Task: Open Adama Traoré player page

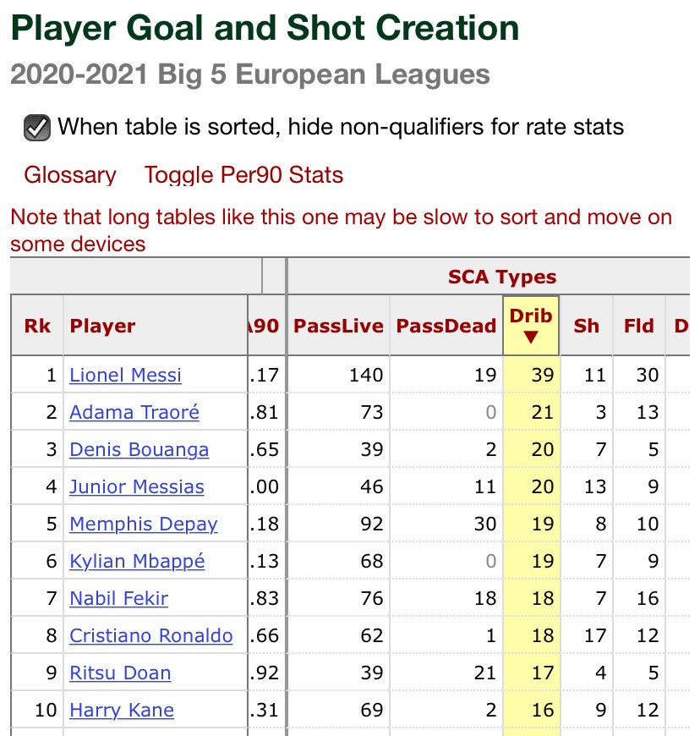Action: pos(134,412)
